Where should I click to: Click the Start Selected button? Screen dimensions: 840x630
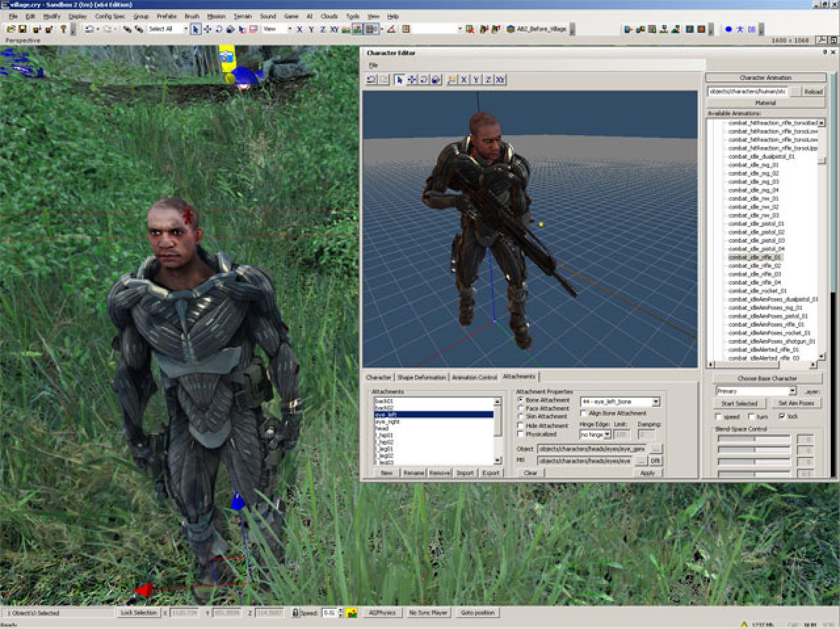click(740, 404)
